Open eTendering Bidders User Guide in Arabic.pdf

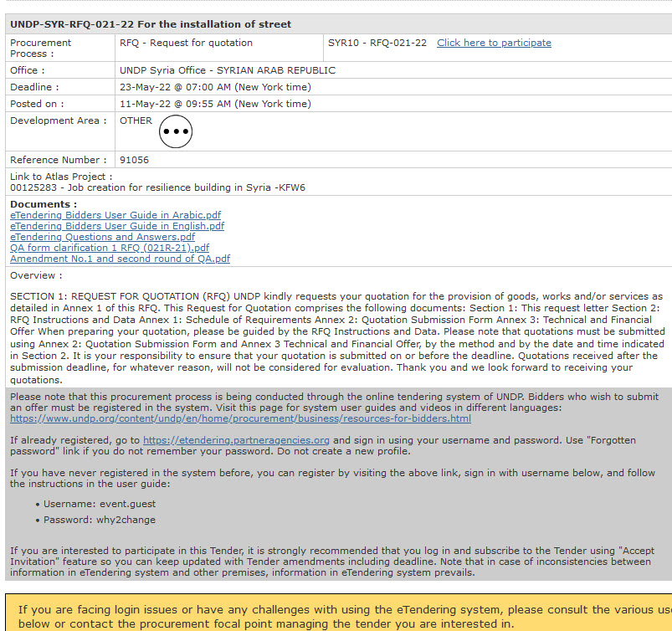[115, 215]
